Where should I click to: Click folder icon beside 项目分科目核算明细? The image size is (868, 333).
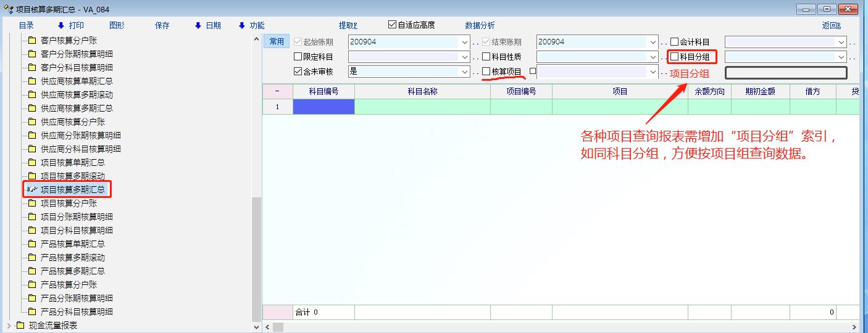click(32, 231)
